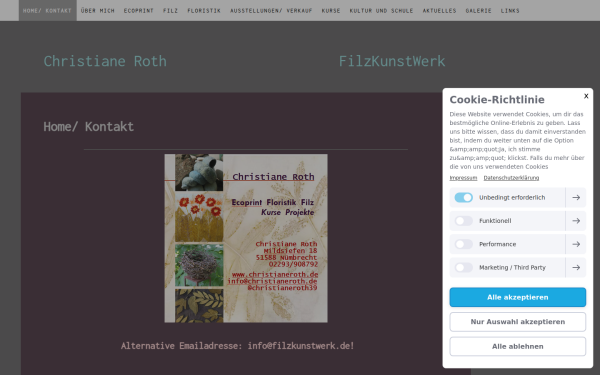Open the Links menu item
This screenshot has width=600, height=375.
pos(510,11)
